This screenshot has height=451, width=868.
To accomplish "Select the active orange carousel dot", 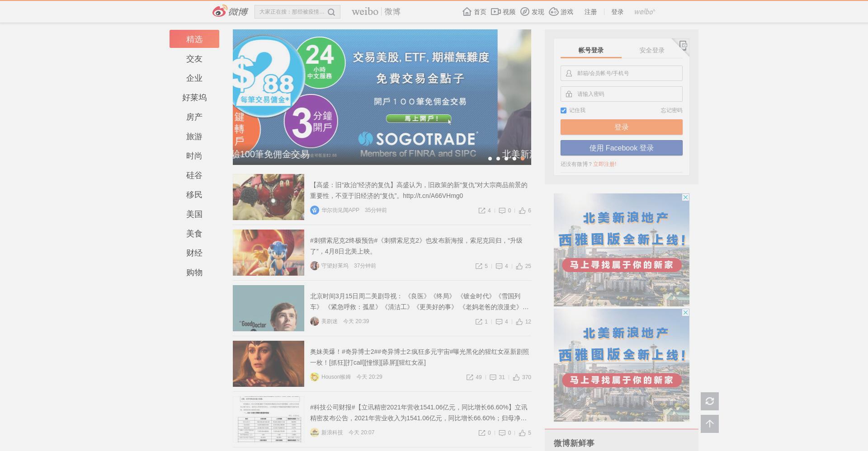I will pos(523,159).
